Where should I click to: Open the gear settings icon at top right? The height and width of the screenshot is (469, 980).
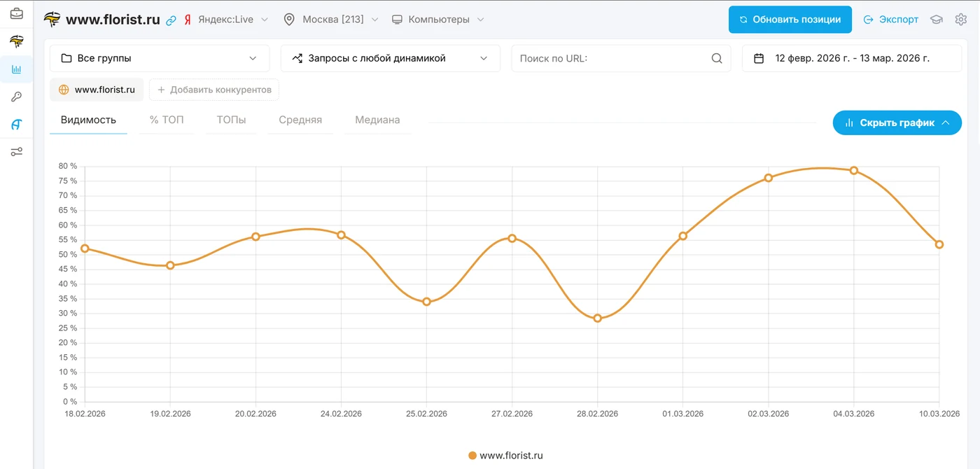pyautogui.click(x=961, y=20)
